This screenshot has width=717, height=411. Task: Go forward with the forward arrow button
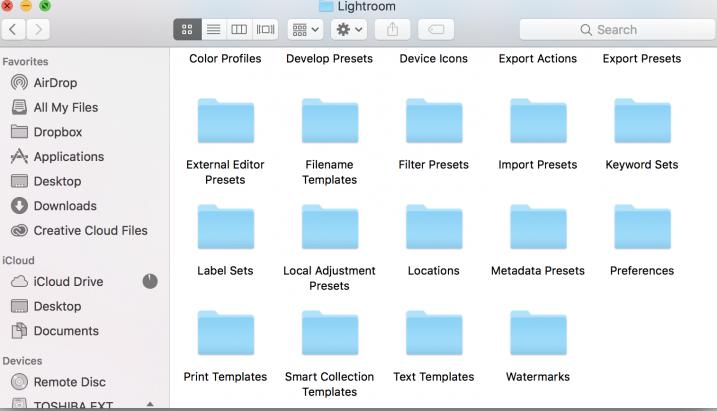[x=38, y=30]
